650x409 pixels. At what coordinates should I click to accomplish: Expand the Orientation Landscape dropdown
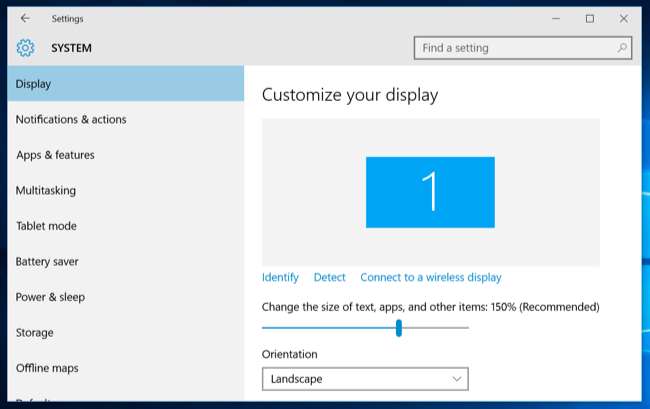click(365, 379)
